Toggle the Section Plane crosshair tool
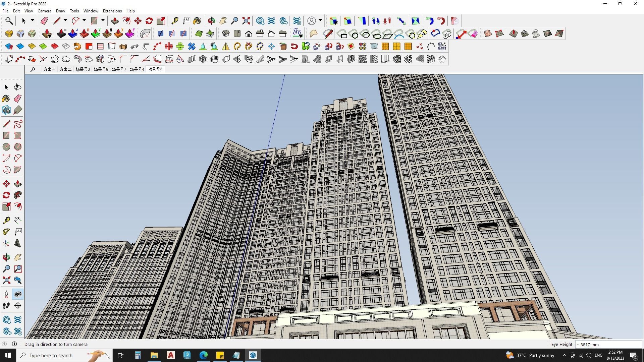 coord(18,306)
